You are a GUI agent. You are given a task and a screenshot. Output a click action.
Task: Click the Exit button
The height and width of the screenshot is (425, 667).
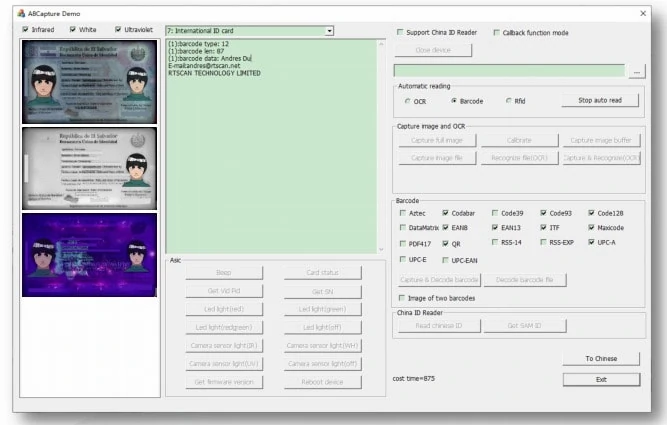(600, 380)
